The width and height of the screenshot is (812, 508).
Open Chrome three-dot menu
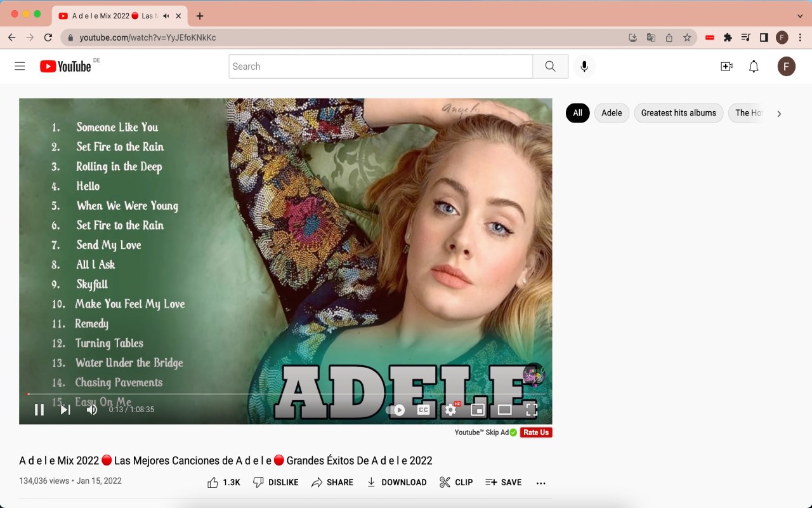[x=800, y=37]
